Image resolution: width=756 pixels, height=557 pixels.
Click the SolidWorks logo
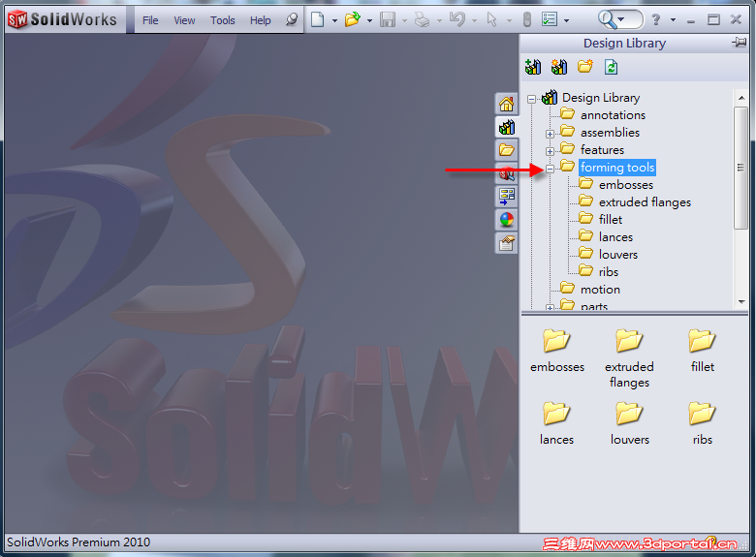tap(63, 19)
